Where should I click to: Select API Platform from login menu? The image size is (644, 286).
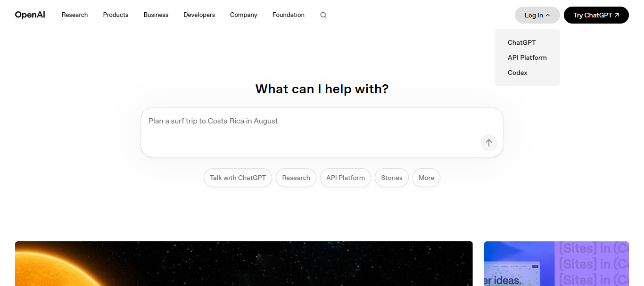(x=527, y=57)
